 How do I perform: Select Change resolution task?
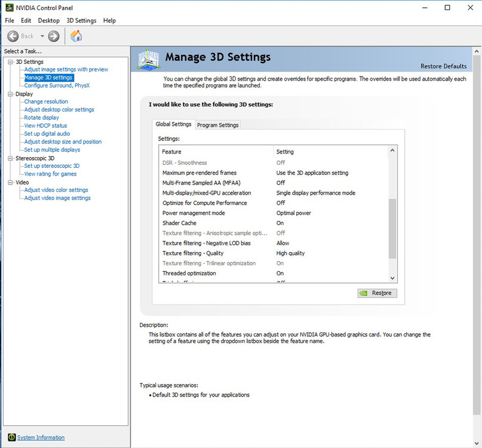(x=46, y=102)
